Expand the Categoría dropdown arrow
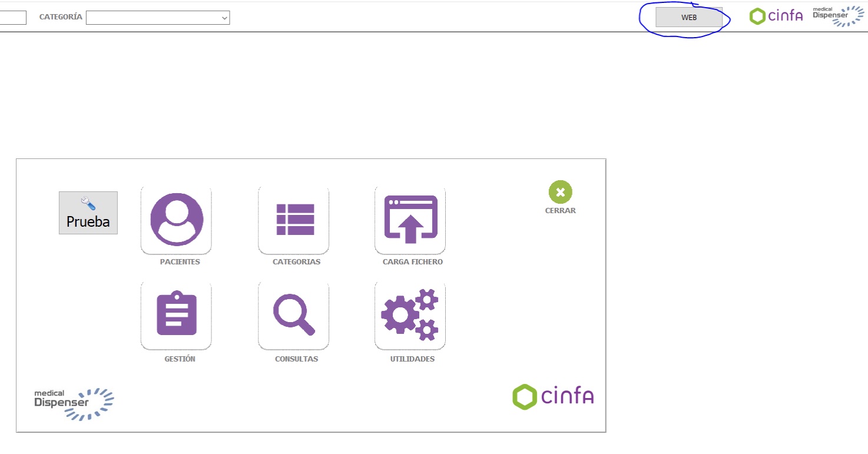Viewport: 868px width, 454px height. coord(224,18)
